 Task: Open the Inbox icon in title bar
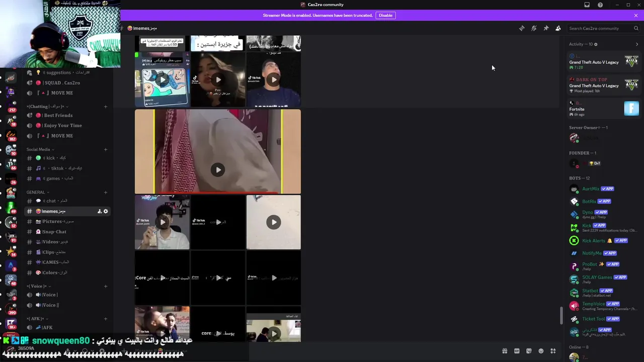[x=587, y=5]
